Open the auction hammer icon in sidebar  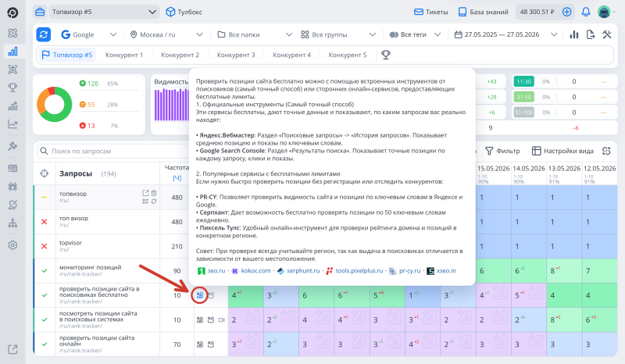12,146
